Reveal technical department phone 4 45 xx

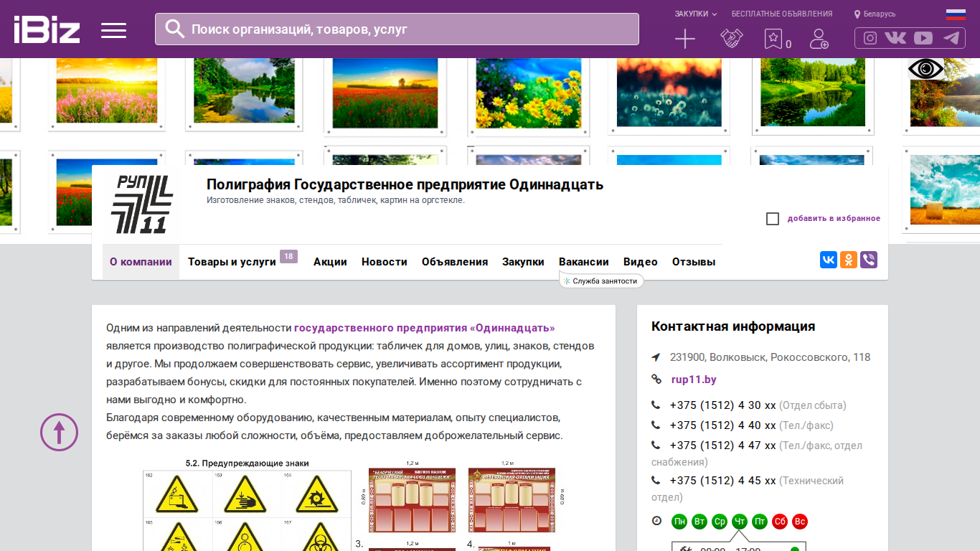[x=723, y=481]
